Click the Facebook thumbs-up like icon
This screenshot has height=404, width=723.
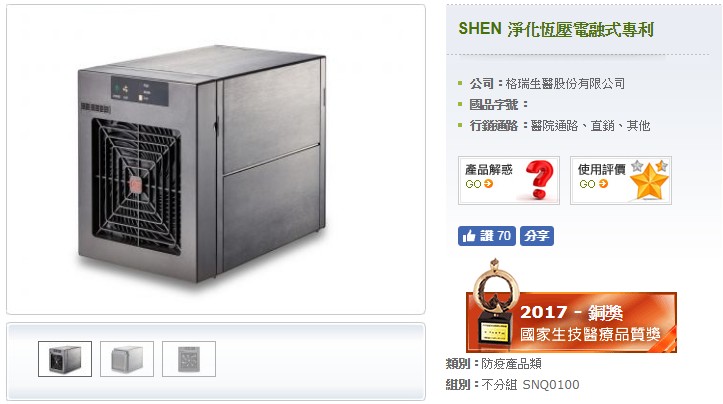(468, 236)
